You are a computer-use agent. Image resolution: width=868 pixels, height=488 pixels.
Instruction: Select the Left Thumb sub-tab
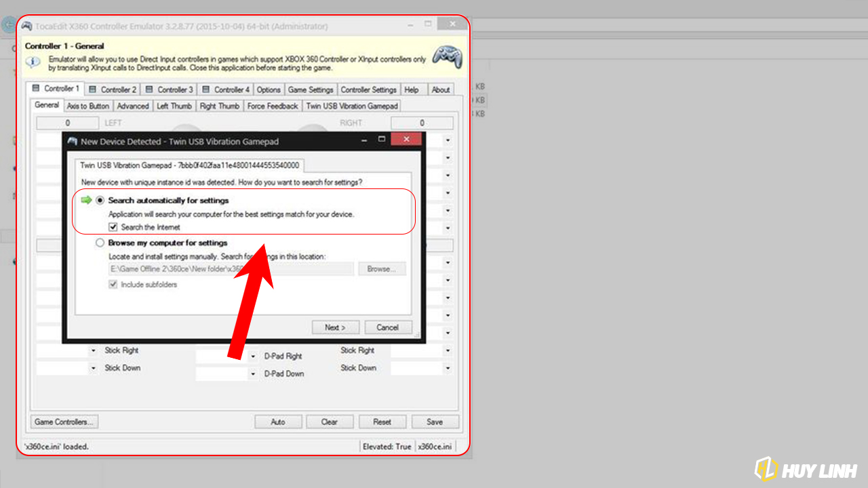[174, 106]
